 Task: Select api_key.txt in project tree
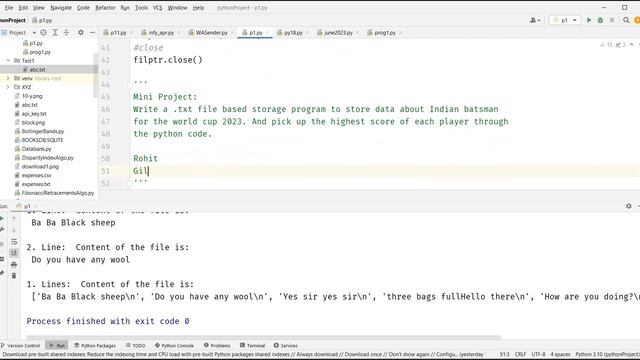33,113
